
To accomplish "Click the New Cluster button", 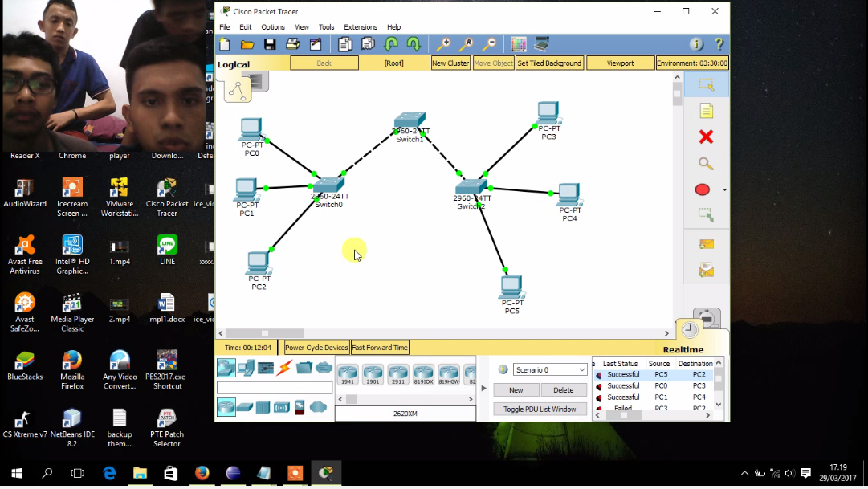I will 450,63.
